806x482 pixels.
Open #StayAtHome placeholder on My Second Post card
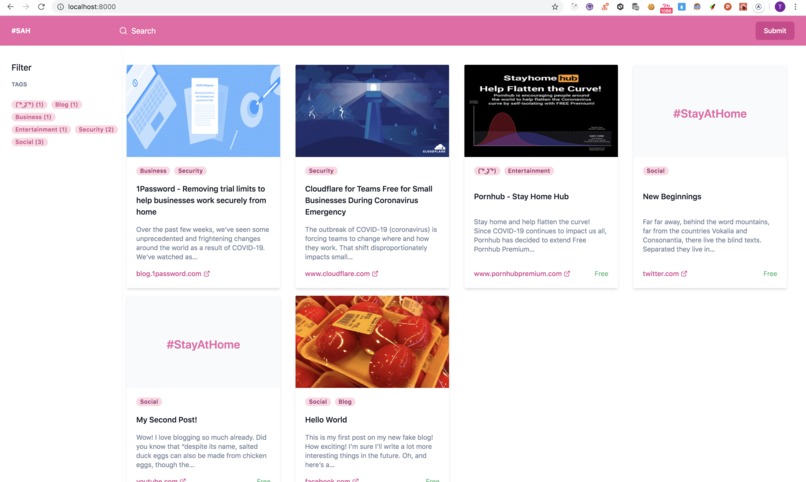pyautogui.click(x=204, y=342)
